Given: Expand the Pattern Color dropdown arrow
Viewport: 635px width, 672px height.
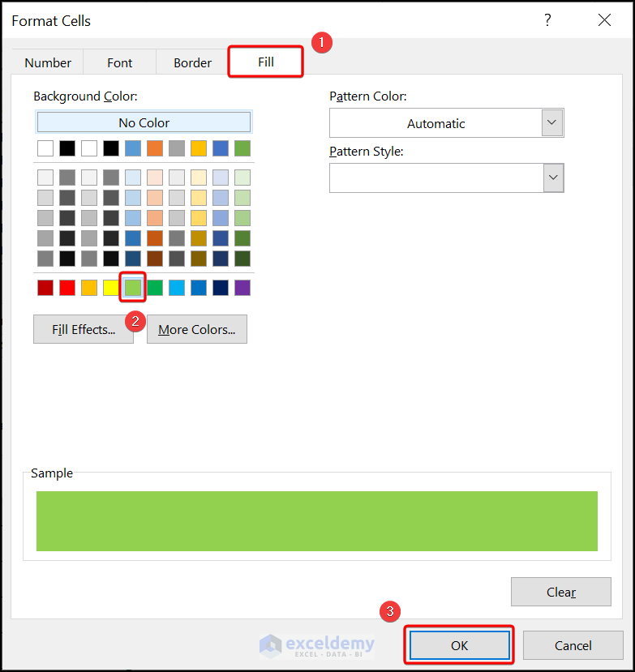Looking at the screenshot, I should pyautogui.click(x=551, y=122).
